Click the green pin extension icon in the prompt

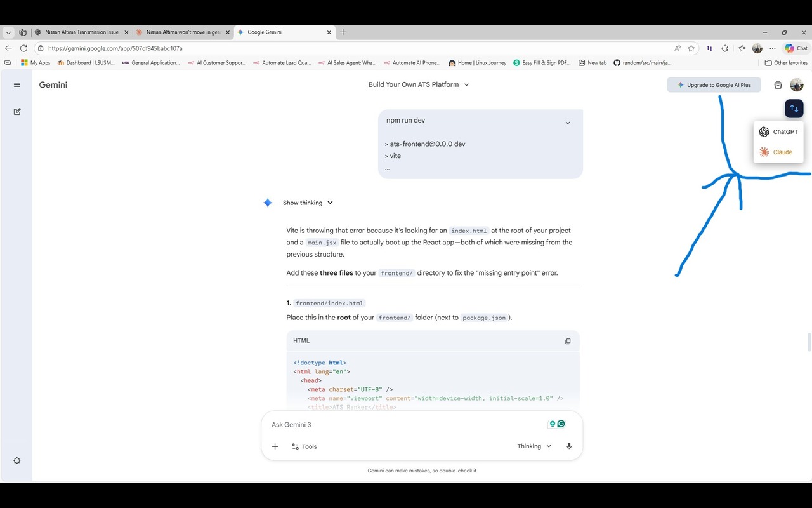pos(553,424)
